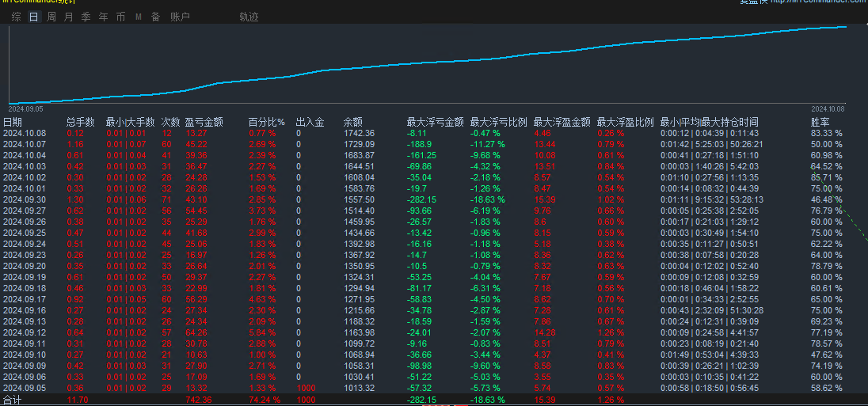Click the 出入金 column header
The height and width of the screenshot is (406, 868).
coord(310,122)
